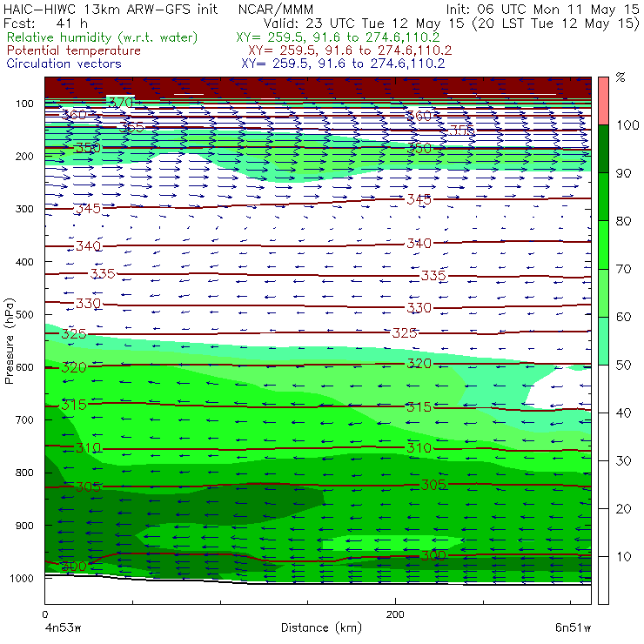Click the 50–60 aqua color bar segment

(603, 341)
